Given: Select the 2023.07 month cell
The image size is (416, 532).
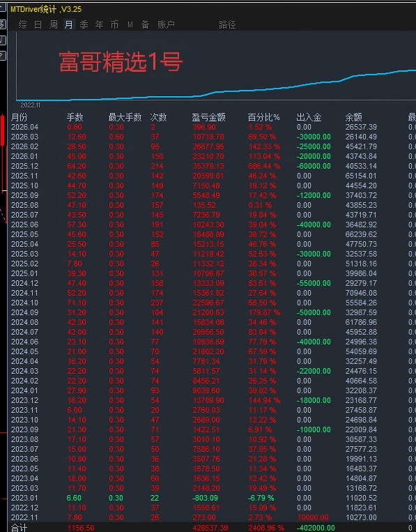Looking at the screenshot, I should click(x=24, y=449).
